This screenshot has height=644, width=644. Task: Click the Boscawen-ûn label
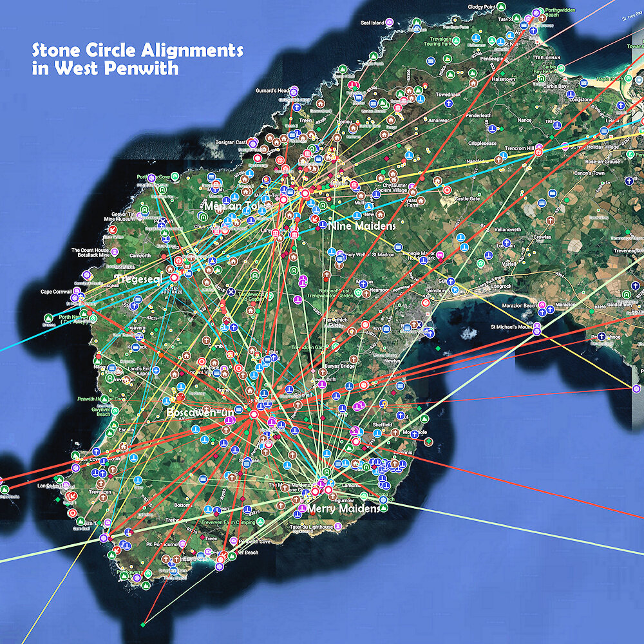point(200,412)
